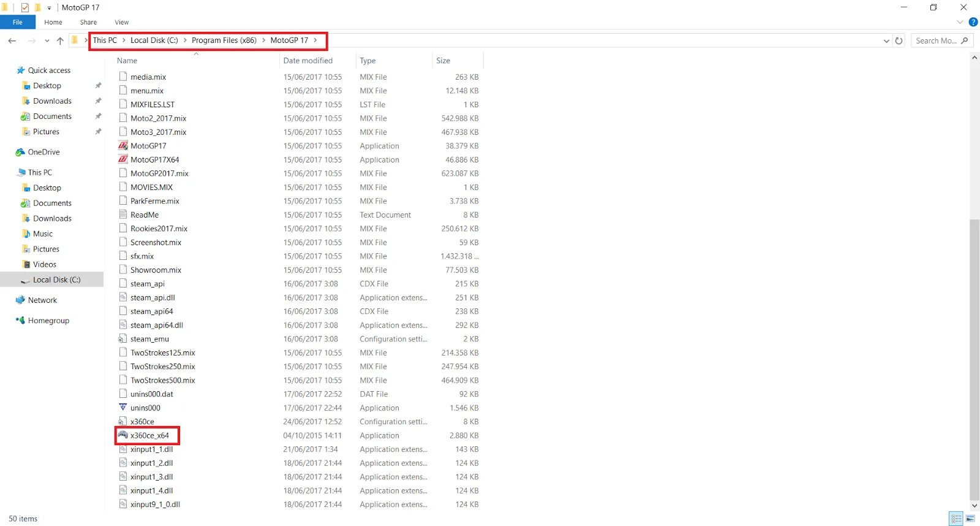Open Help with the question mark icon

[973, 22]
